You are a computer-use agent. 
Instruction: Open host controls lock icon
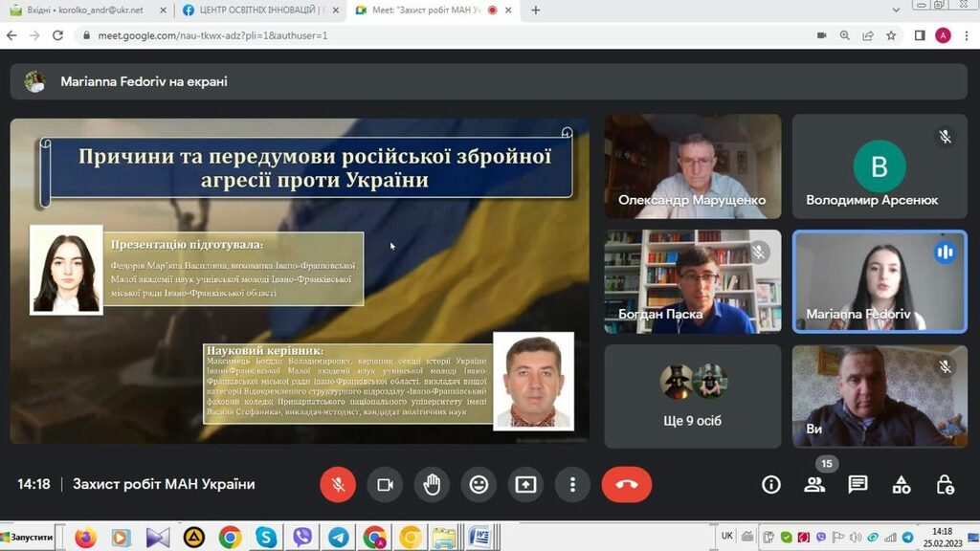pyautogui.click(x=945, y=485)
